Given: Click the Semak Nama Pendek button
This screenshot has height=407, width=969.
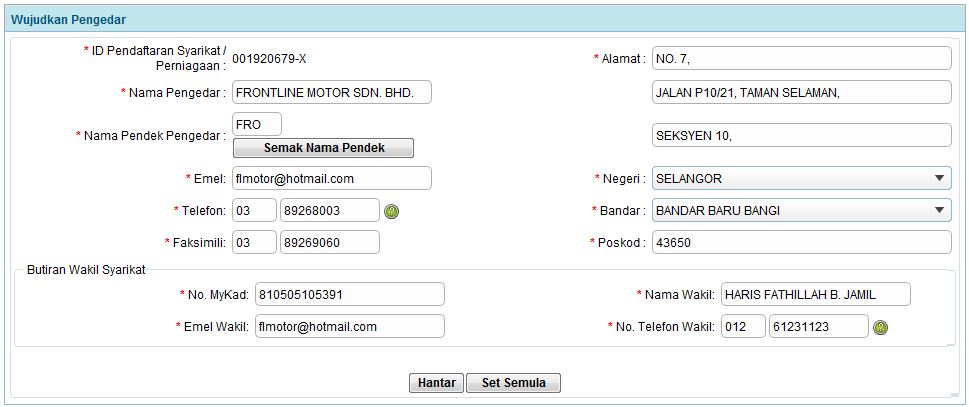Looking at the screenshot, I should point(323,148).
